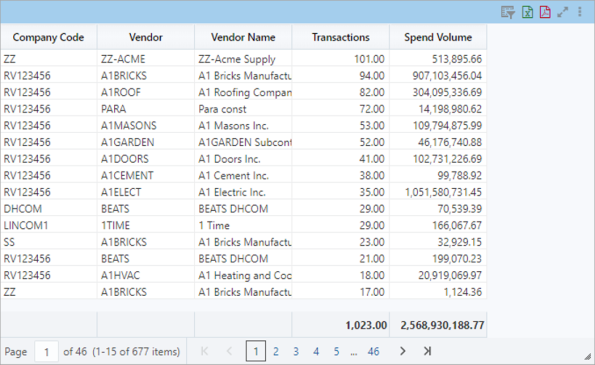Sort by the Transactions column header
The height and width of the screenshot is (365, 595).
tap(341, 37)
